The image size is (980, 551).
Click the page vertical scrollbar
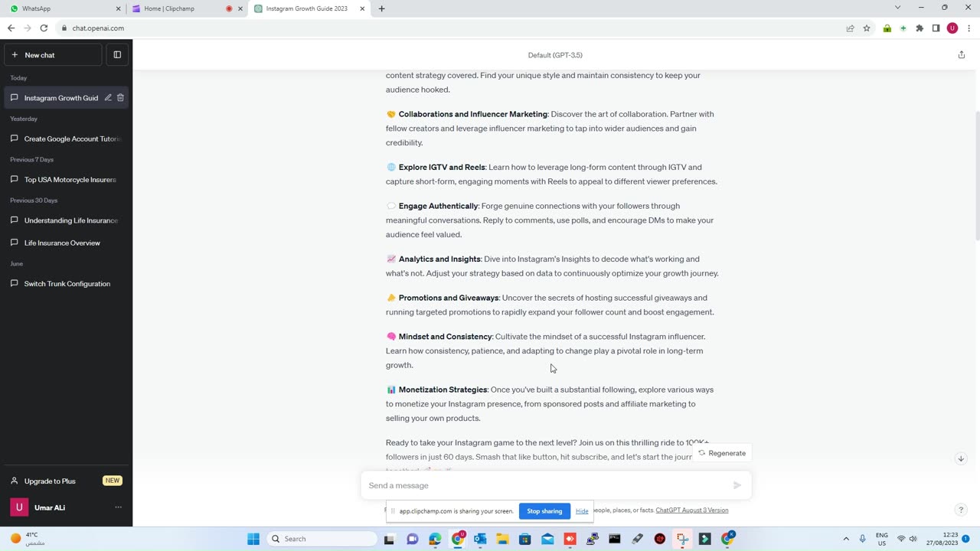coord(976,176)
